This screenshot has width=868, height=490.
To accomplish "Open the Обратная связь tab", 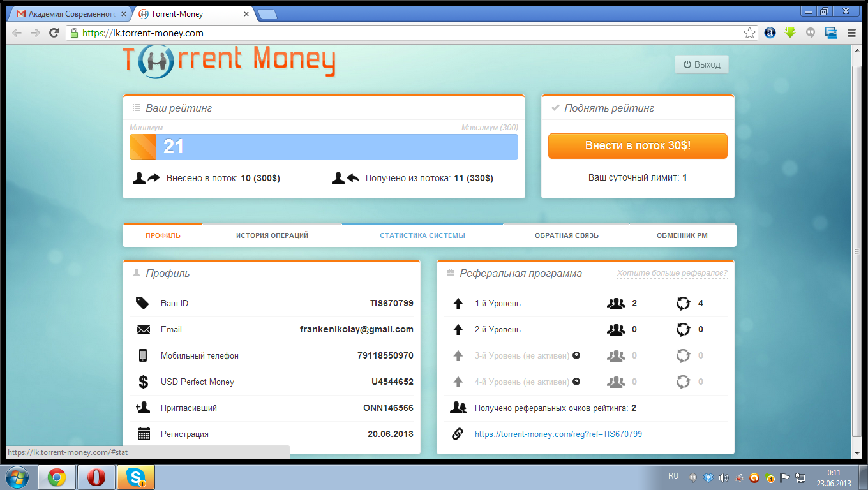I will [x=567, y=235].
